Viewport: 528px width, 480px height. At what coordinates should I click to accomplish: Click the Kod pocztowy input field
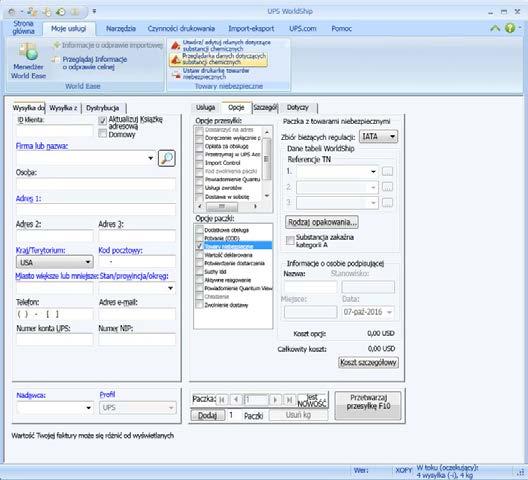click(137, 262)
